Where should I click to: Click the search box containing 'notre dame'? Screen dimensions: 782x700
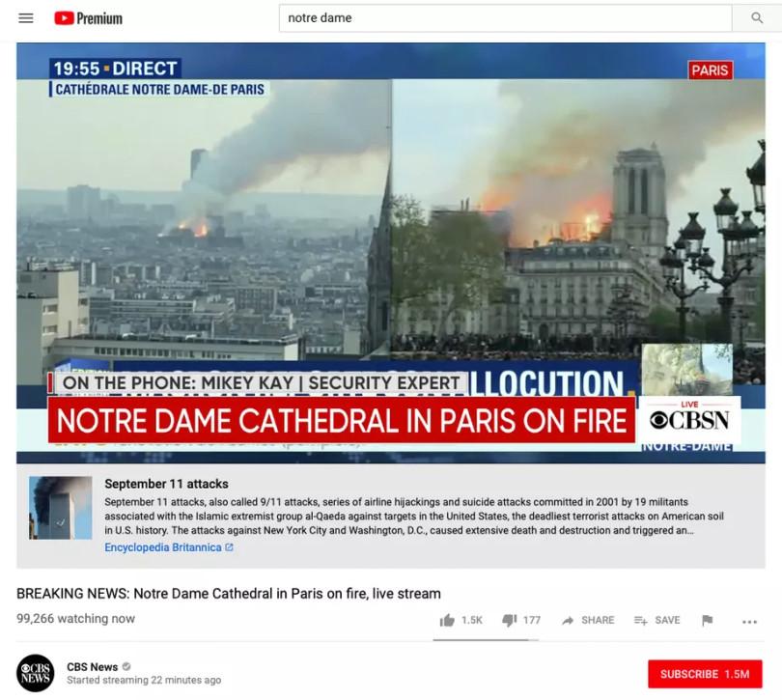(x=505, y=18)
